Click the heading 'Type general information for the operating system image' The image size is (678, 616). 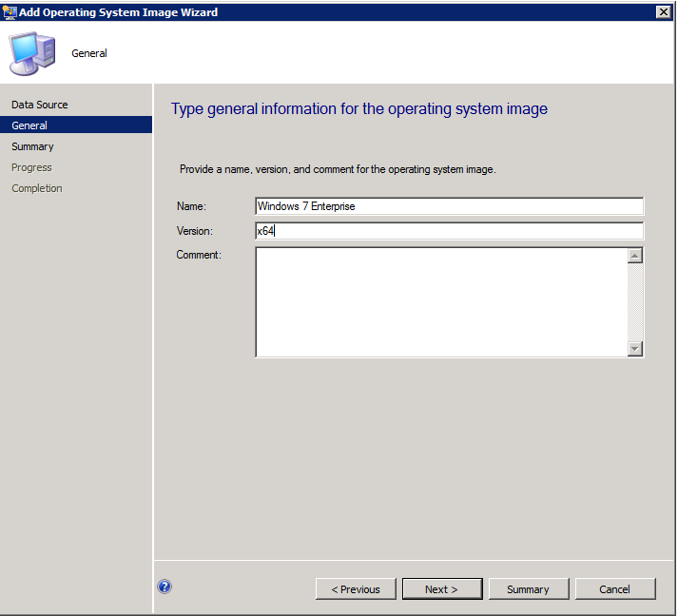pyautogui.click(x=359, y=109)
